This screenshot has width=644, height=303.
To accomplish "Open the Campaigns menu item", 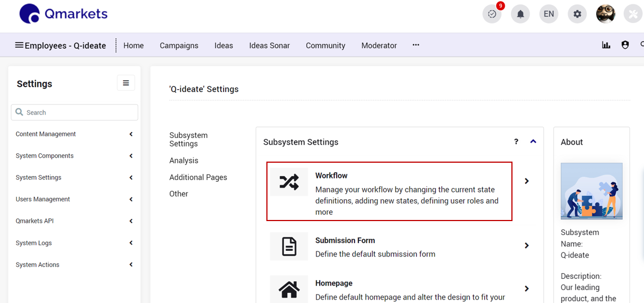I will 179,45.
